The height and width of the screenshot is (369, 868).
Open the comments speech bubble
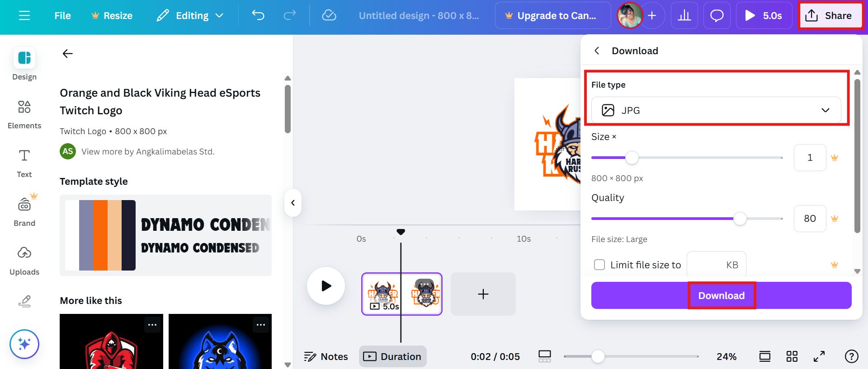[717, 15]
